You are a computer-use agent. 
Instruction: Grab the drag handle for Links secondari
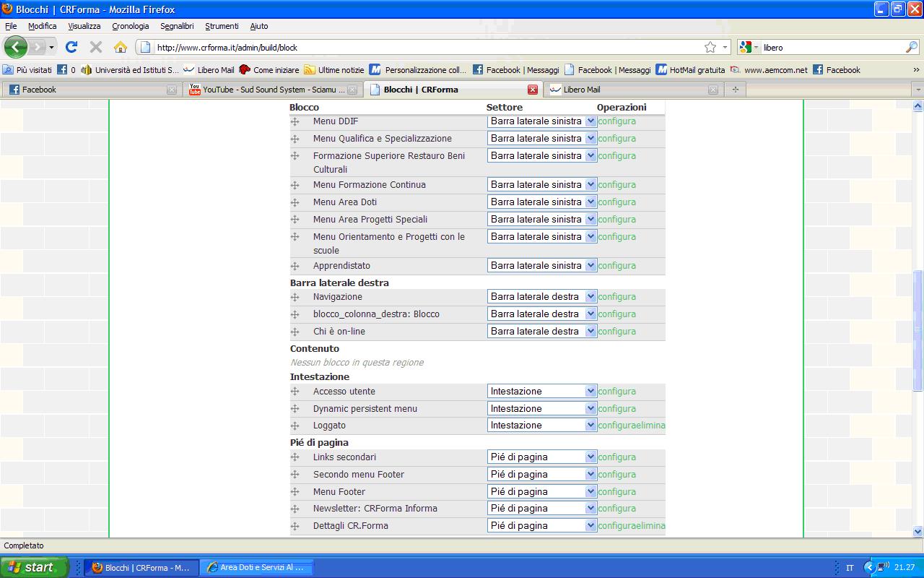tap(295, 457)
